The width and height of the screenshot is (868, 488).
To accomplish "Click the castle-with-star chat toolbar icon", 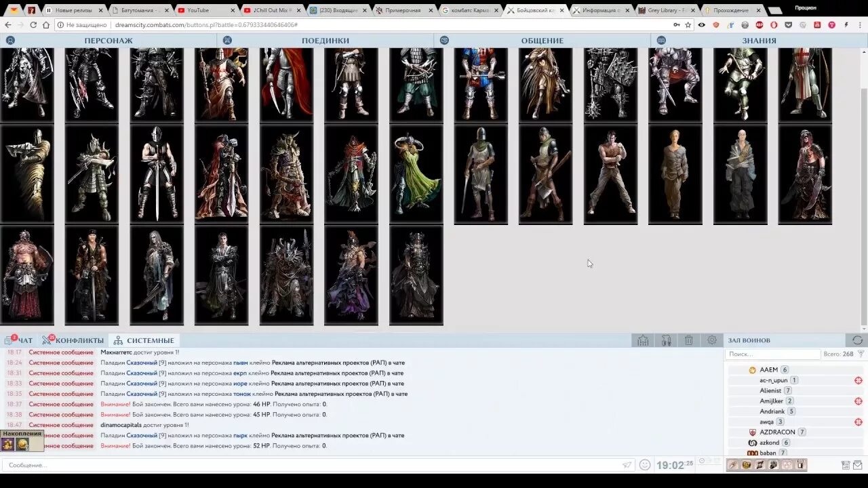I will point(643,340).
